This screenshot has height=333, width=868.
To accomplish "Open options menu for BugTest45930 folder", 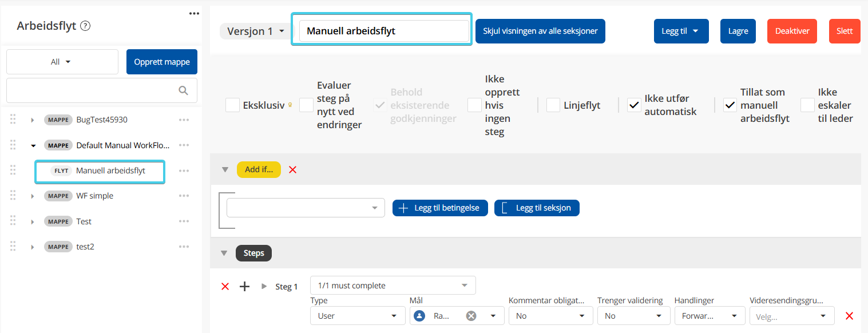I will (x=184, y=120).
